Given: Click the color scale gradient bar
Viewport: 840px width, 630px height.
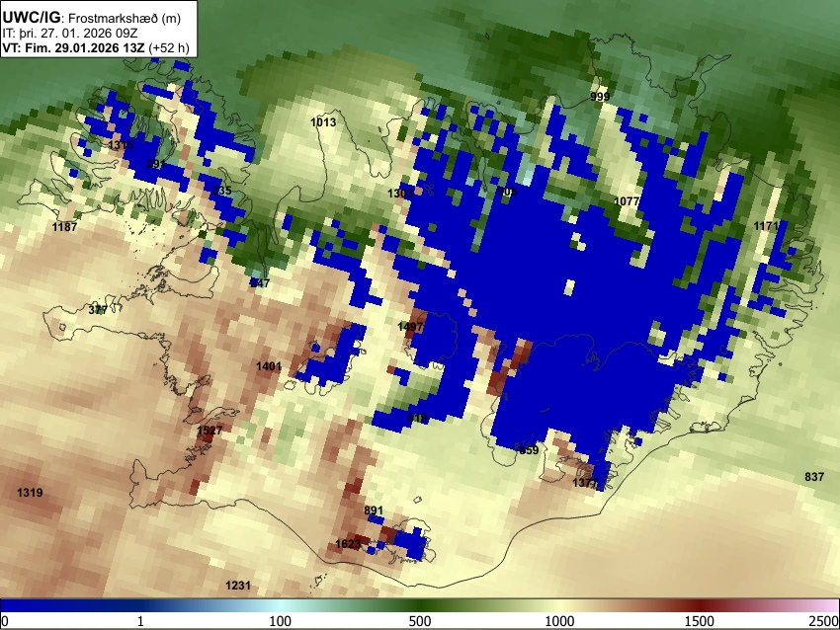Looking at the screenshot, I should pos(419,605).
